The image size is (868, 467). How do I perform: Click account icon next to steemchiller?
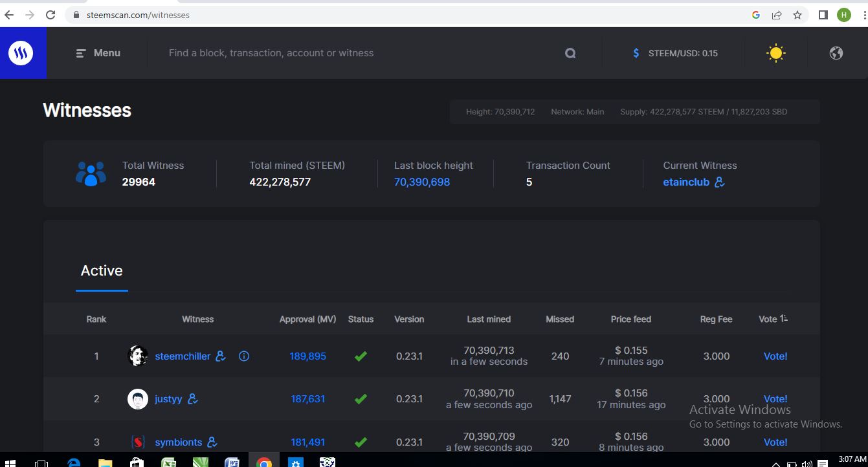[221, 356]
